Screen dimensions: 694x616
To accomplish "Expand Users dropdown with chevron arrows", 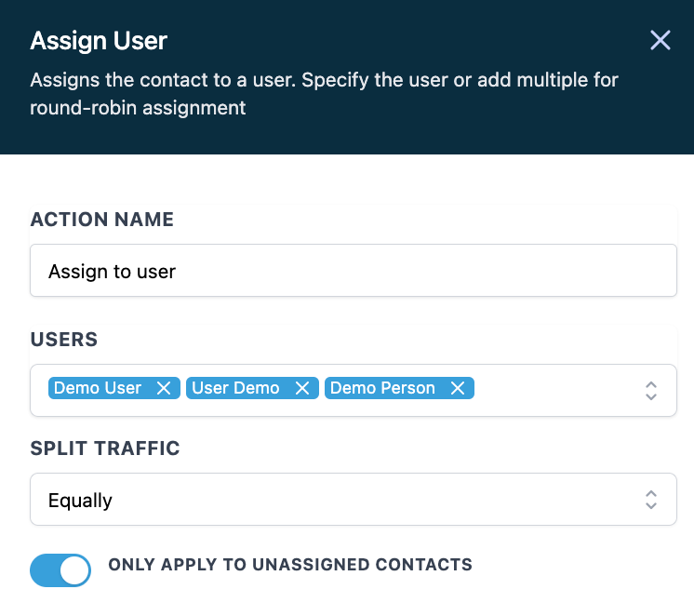I will 651,390.
